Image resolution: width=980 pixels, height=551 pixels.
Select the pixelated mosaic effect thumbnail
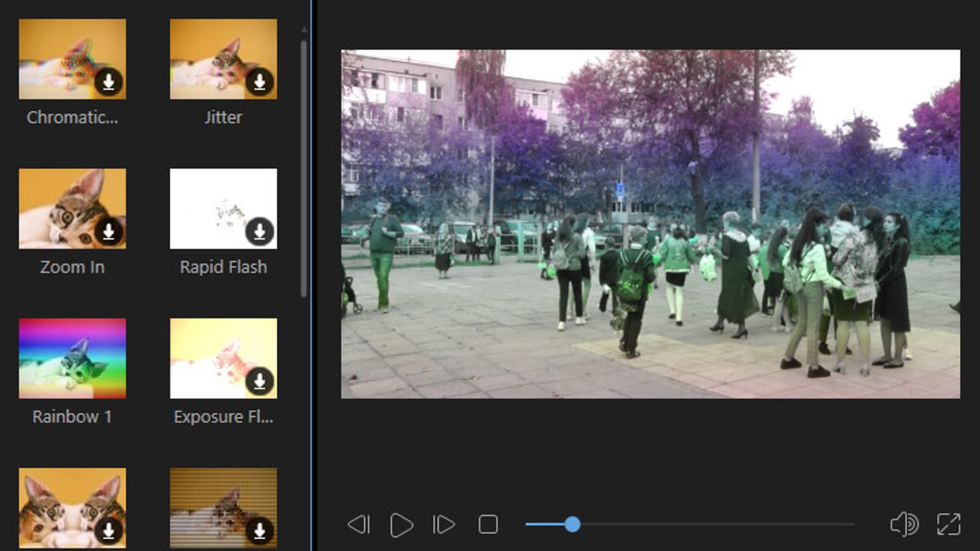pyautogui.click(x=224, y=508)
